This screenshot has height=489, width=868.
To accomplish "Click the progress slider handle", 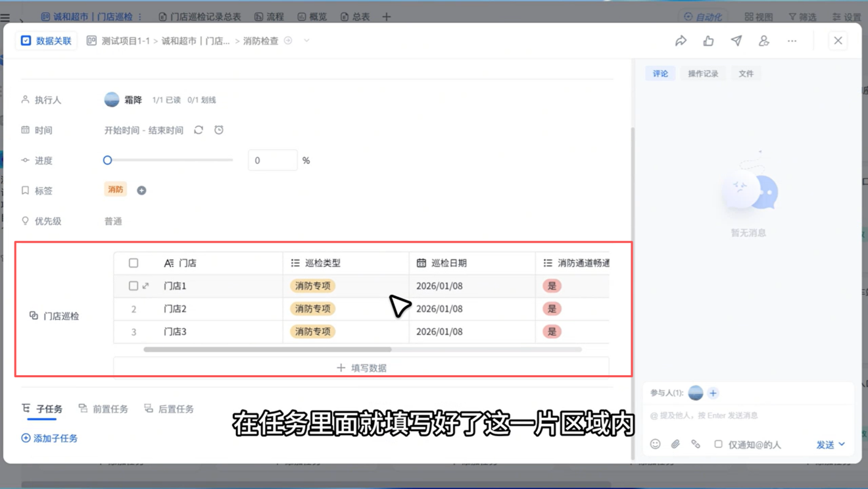I will pos(107,160).
